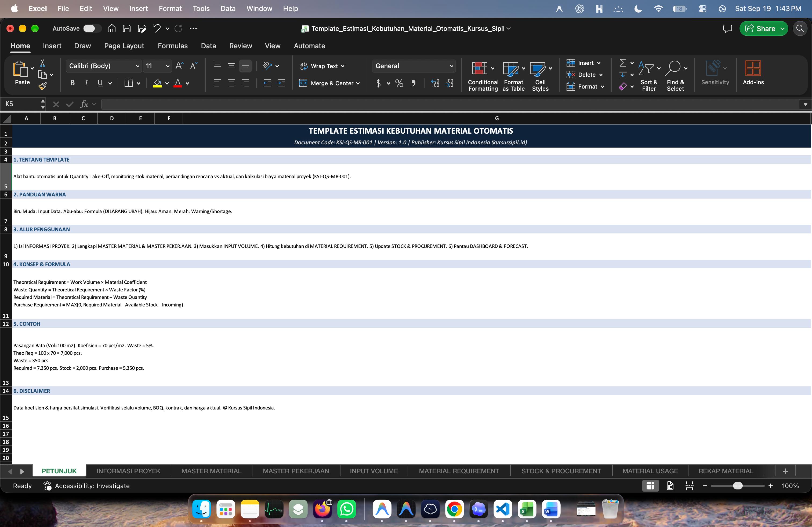Open the Comments speech bubble icon
812x527 pixels.
pyautogui.click(x=727, y=29)
